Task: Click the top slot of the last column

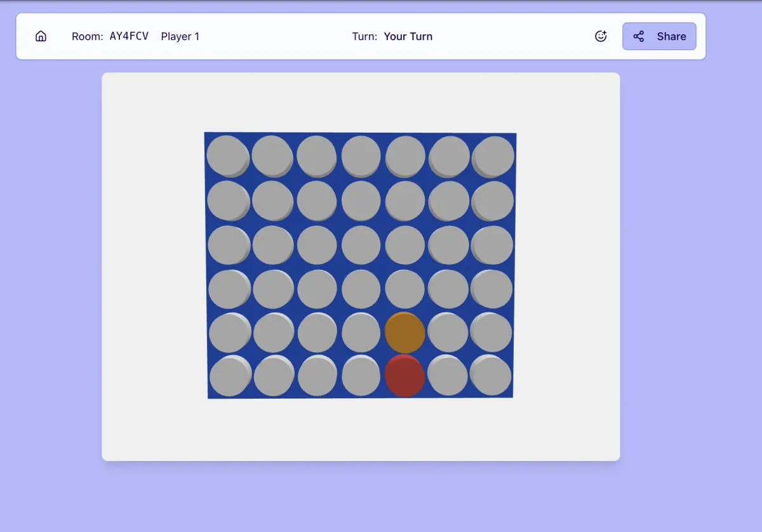Action: [x=493, y=156]
